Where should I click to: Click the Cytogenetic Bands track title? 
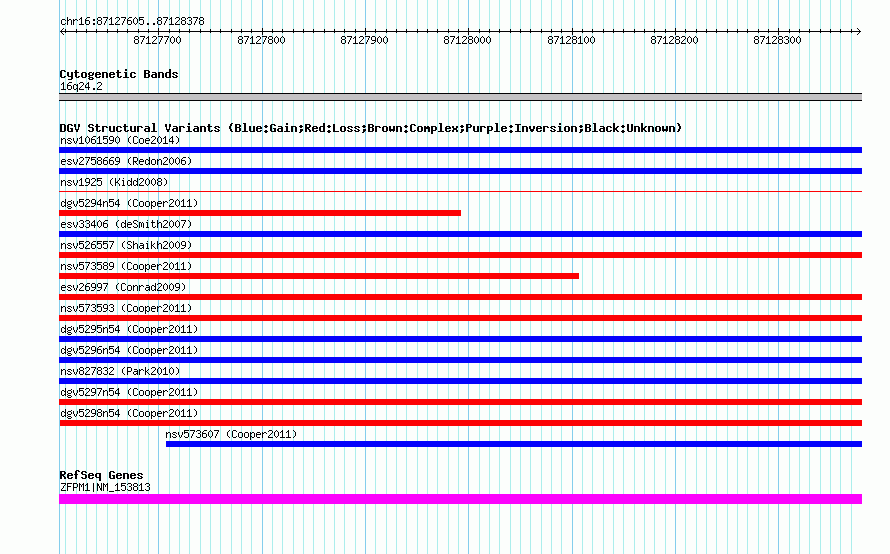pyautogui.click(x=119, y=74)
